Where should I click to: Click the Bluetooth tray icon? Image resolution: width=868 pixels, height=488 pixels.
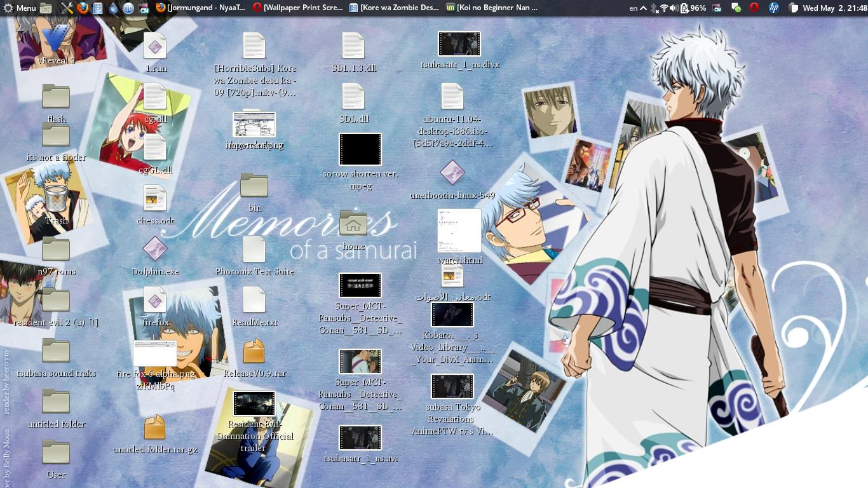[x=654, y=8]
